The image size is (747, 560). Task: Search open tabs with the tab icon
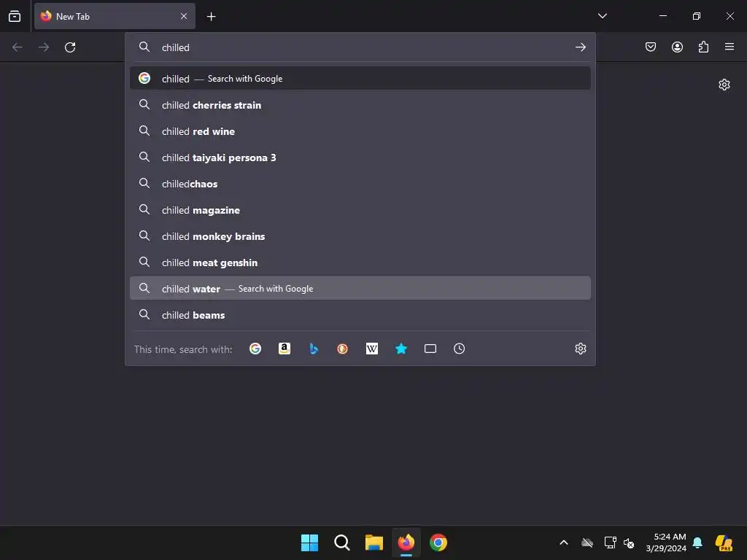430,349
